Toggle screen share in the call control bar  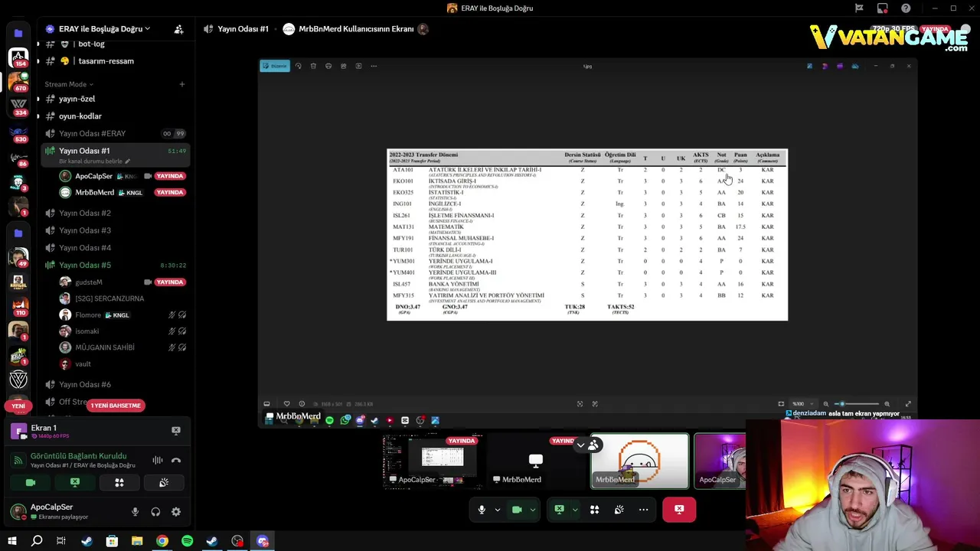[x=560, y=510]
